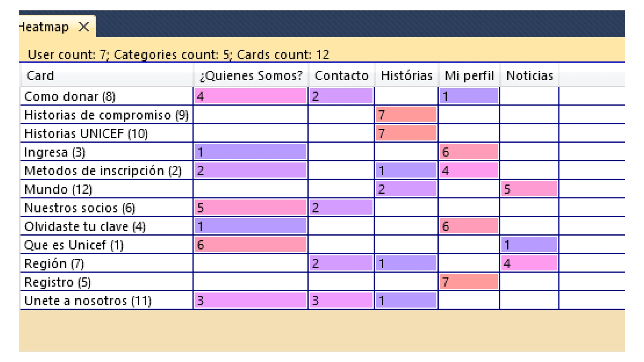
Task: Click the Mi perfil column header
Action: point(469,75)
